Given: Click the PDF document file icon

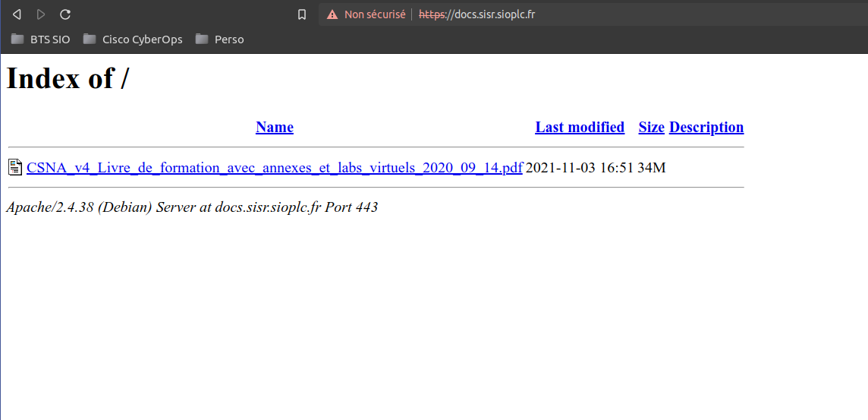Looking at the screenshot, I should 15,167.
